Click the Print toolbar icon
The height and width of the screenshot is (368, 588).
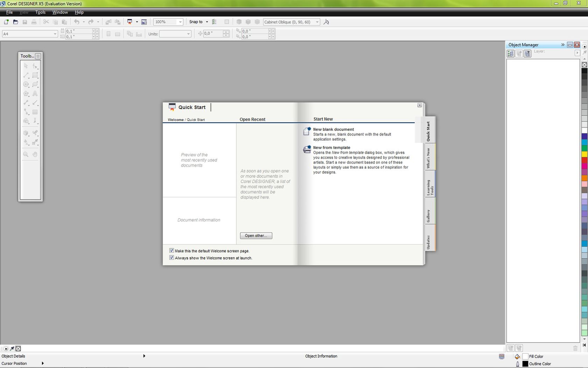click(34, 22)
